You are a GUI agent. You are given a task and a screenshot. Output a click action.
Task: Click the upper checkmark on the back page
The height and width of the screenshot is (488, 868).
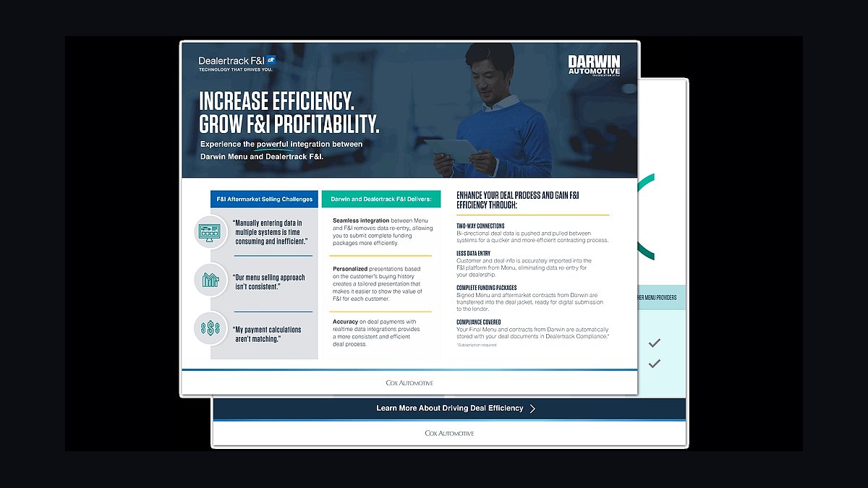(655, 343)
